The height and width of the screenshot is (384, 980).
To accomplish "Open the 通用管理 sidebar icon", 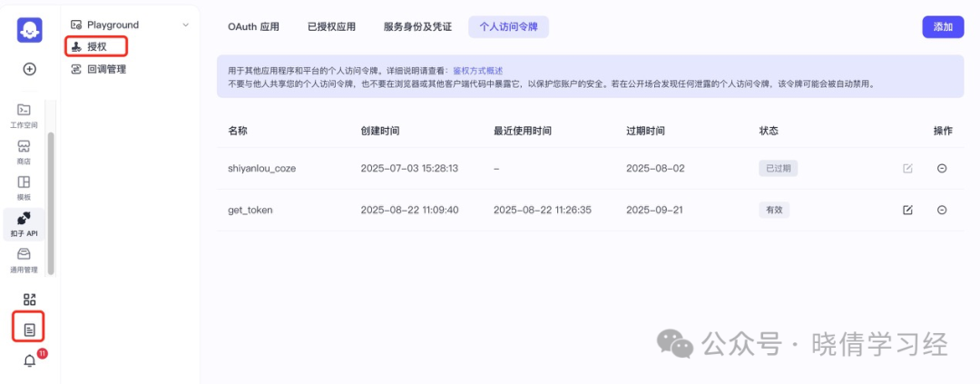I will (x=24, y=261).
